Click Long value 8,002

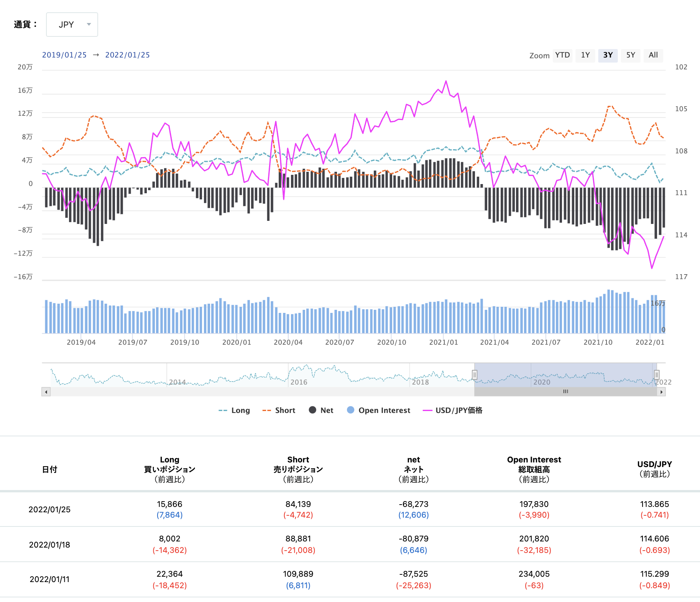click(169, 539)
